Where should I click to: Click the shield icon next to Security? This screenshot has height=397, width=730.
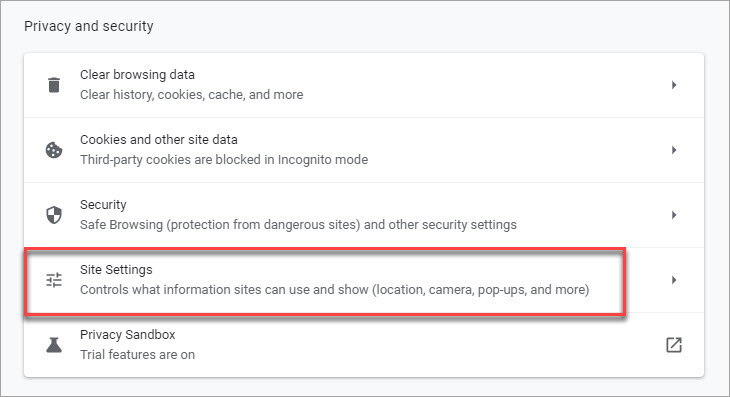(x=54, y=215)
